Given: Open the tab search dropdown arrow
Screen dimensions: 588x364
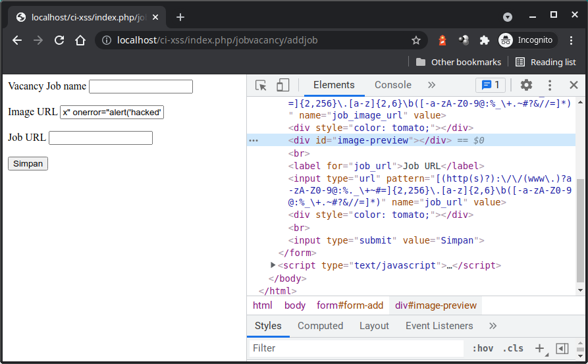Looking at the screenshot, I should (508, 17).
